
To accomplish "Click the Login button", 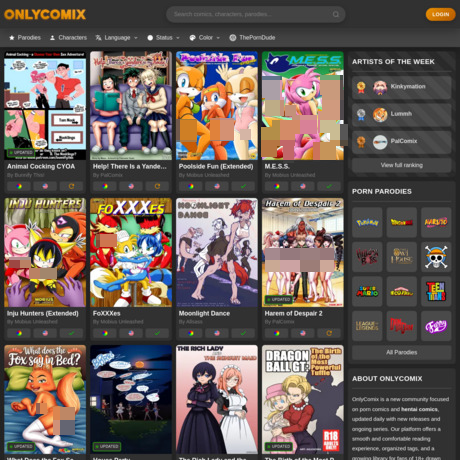I will (x=440, y=14).
